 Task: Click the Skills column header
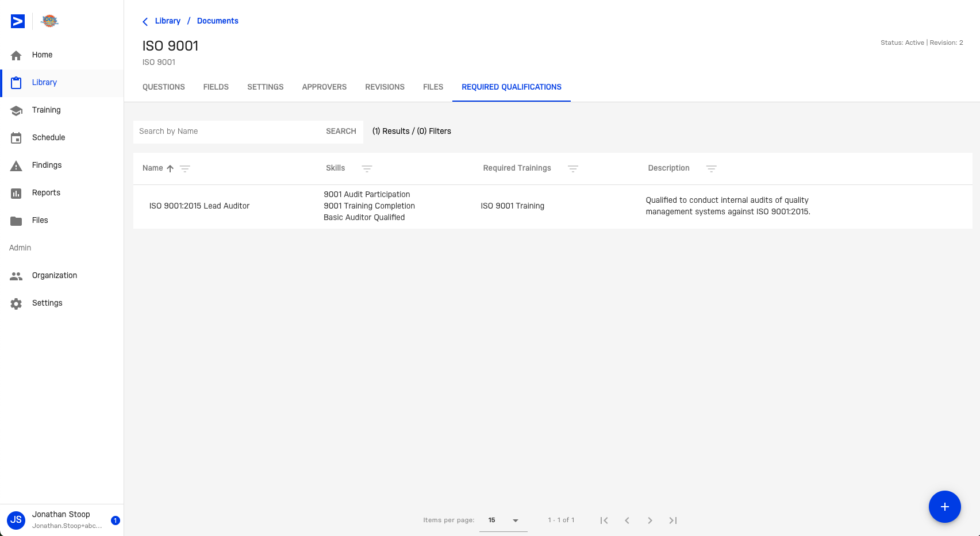(336, 168)
